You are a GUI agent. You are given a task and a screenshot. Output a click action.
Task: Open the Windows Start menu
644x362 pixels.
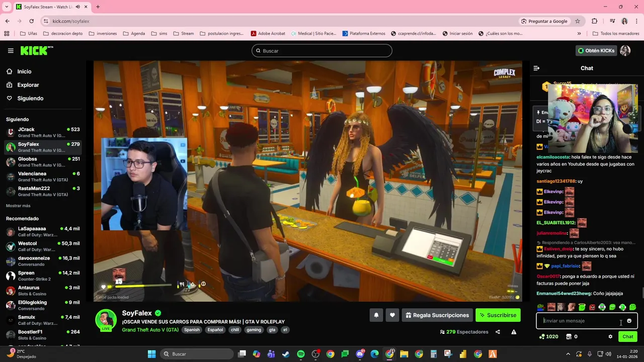click(151, 354)
